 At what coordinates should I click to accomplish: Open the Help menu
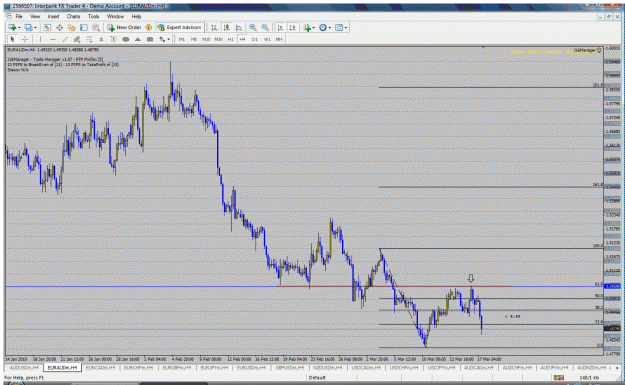[x=136, y=16]
